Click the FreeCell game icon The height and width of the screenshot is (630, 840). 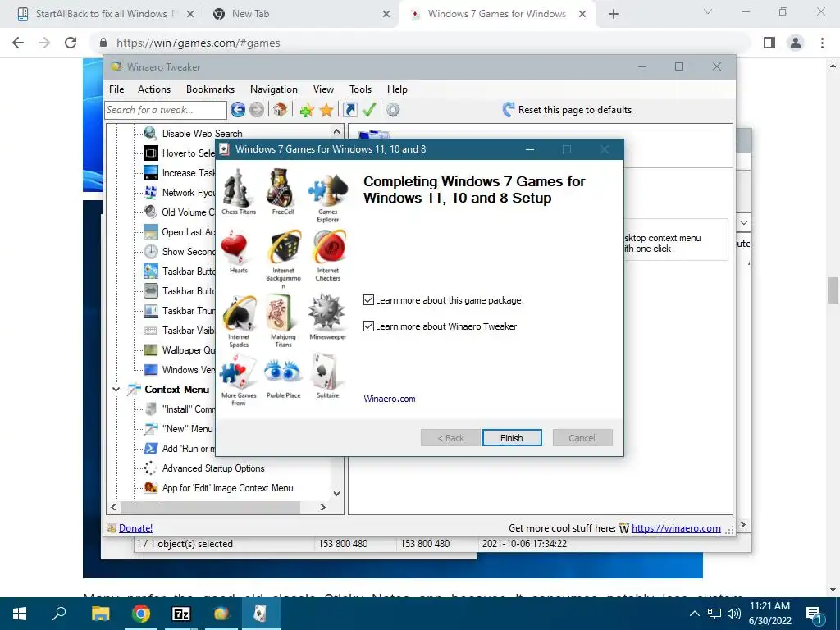pyautogui.click(x=283, y=188)
